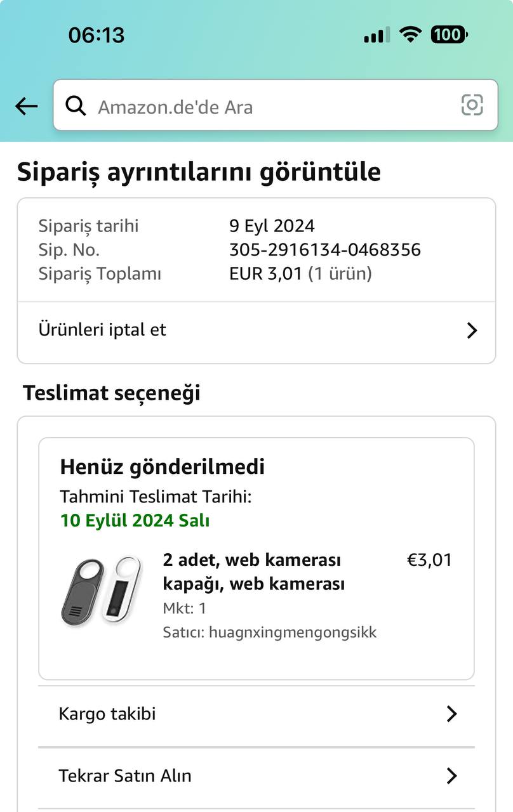
Task: Open the camera scan icon in search bar
Action: (x=472, y=105)
